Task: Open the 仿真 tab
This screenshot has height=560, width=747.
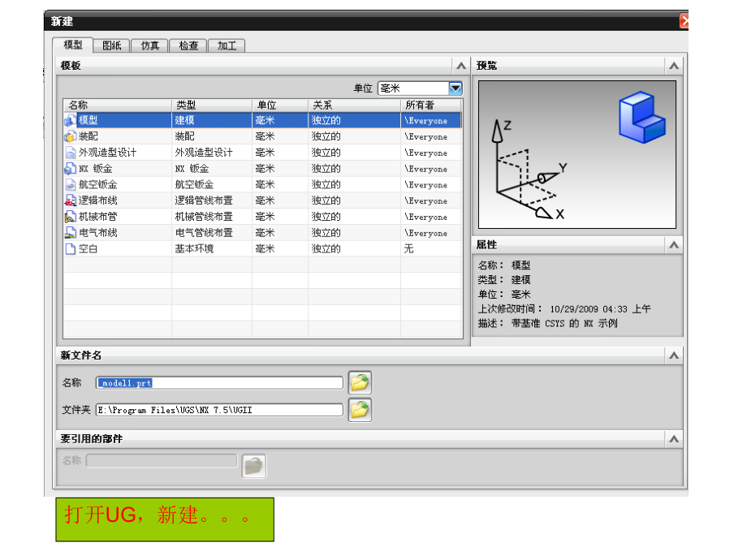Action: [x=150, y=45]
